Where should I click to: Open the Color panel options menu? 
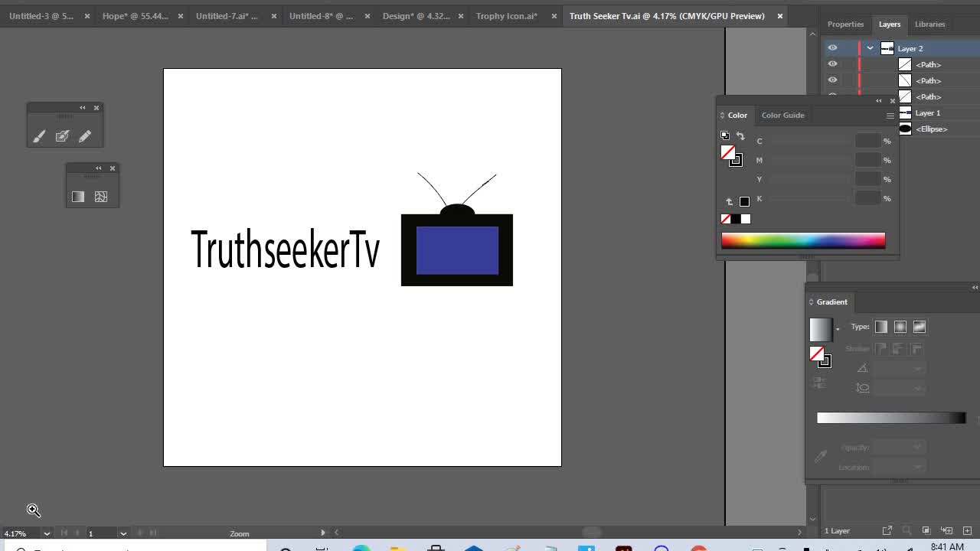pos(890,116)
